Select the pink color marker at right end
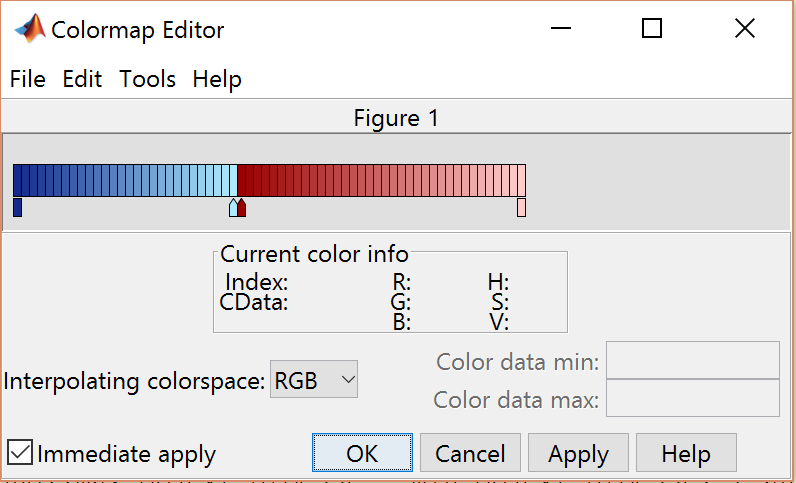The height and width of the screenshot is (483, 796). point(521,207)
